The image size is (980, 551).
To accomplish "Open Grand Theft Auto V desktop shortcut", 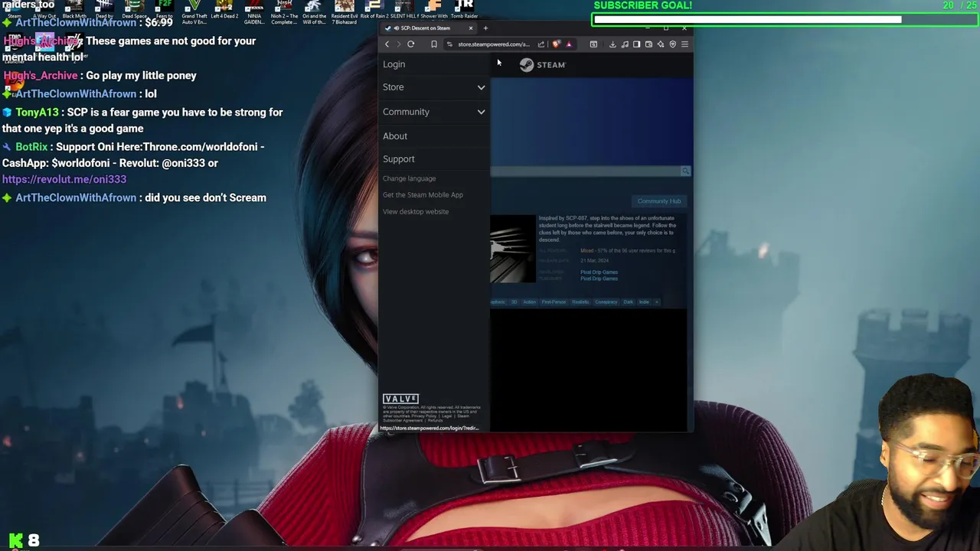I will [x=194, y=12].
